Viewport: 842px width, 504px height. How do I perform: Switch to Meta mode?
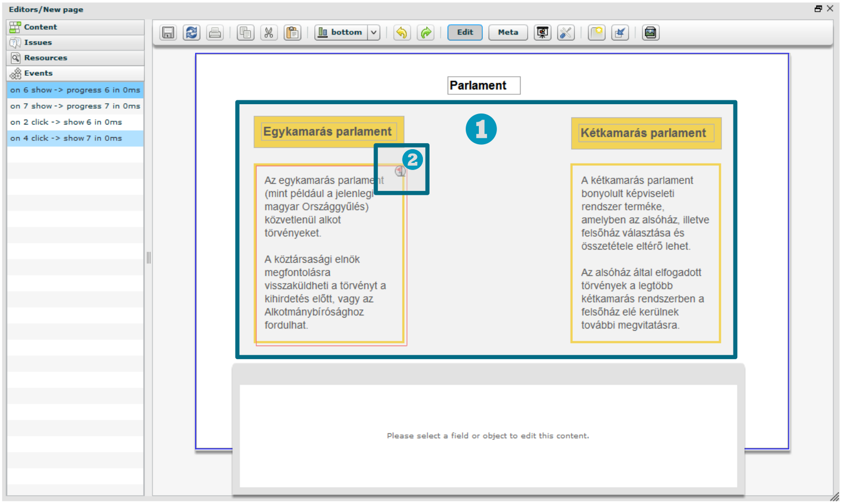click(x=507, y=32)
